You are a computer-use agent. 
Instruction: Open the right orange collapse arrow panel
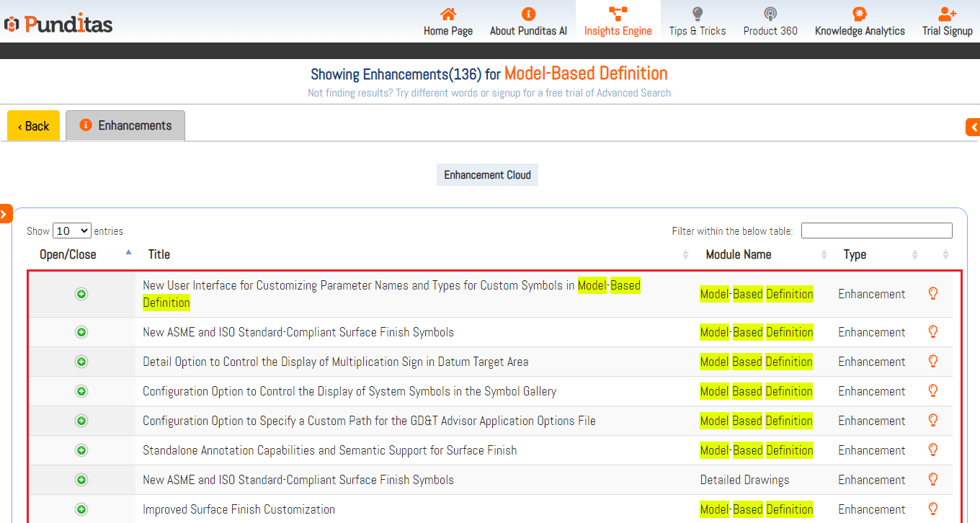pyautogui.click(x=973, y=128)
